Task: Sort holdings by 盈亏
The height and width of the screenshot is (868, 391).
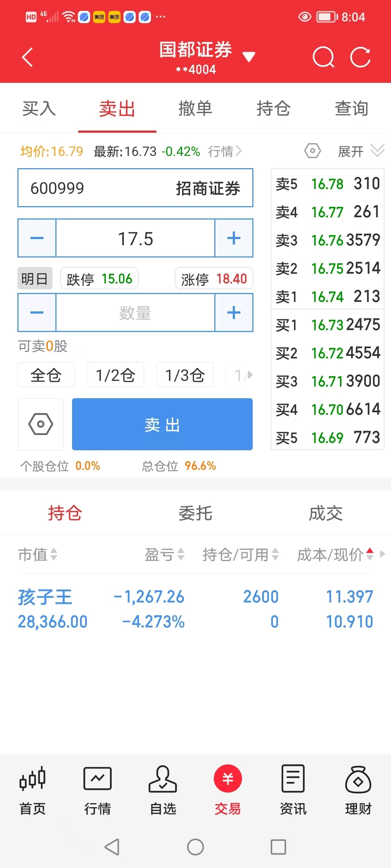Action: click(x=165, y=554)
